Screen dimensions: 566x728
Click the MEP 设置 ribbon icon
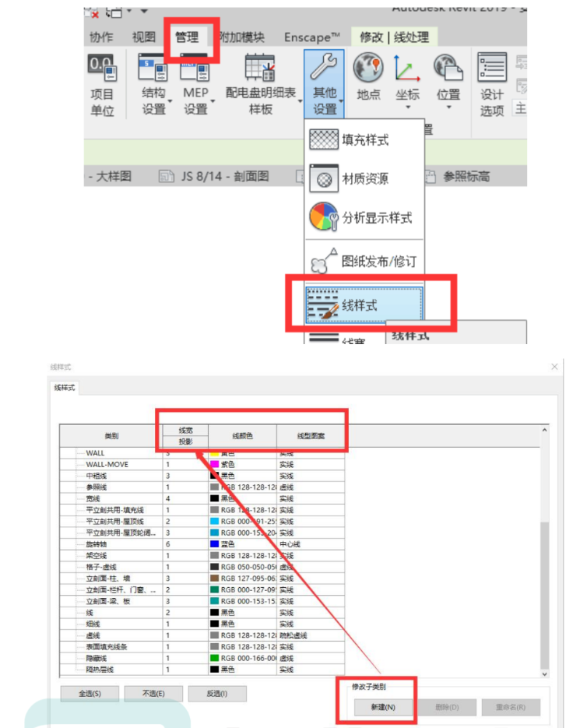coord(195,68)
